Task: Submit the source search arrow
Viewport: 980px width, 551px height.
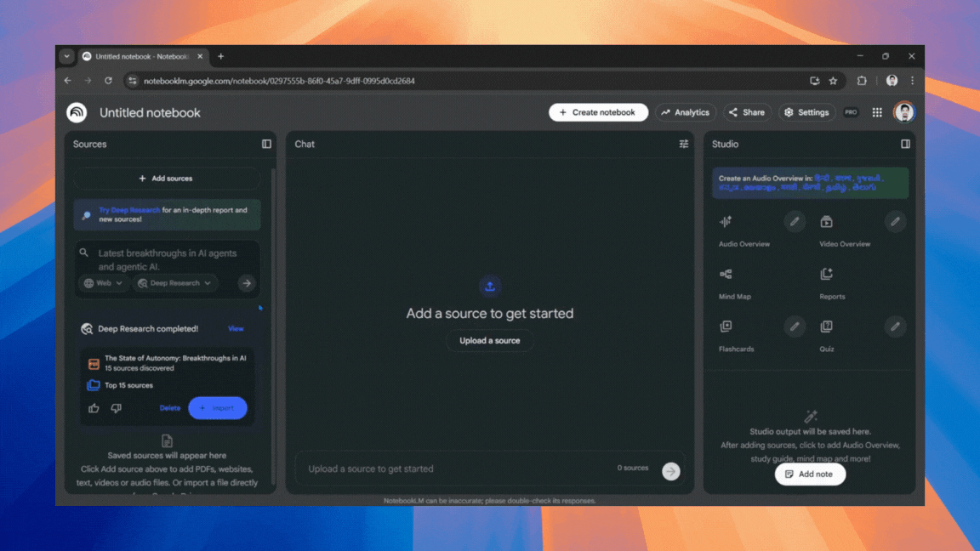Action: pyautogui.click(x=247, y=283)
